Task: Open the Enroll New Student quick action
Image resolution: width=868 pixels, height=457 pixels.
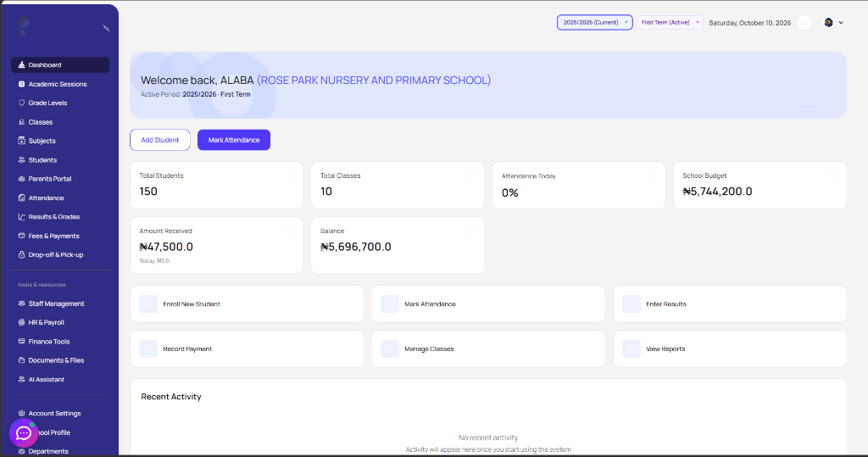Action: (x=247, y=304)
